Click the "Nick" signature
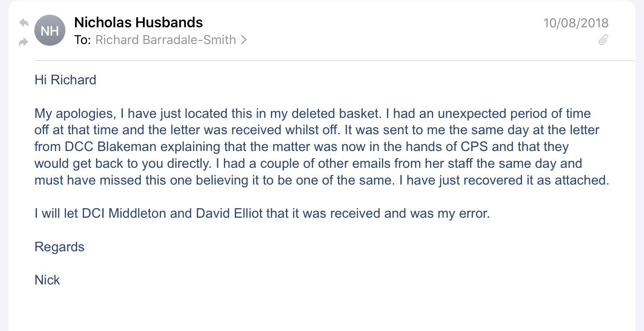This screenshot has width=644, height=331. pyautogui.click(x=47, y=280)
